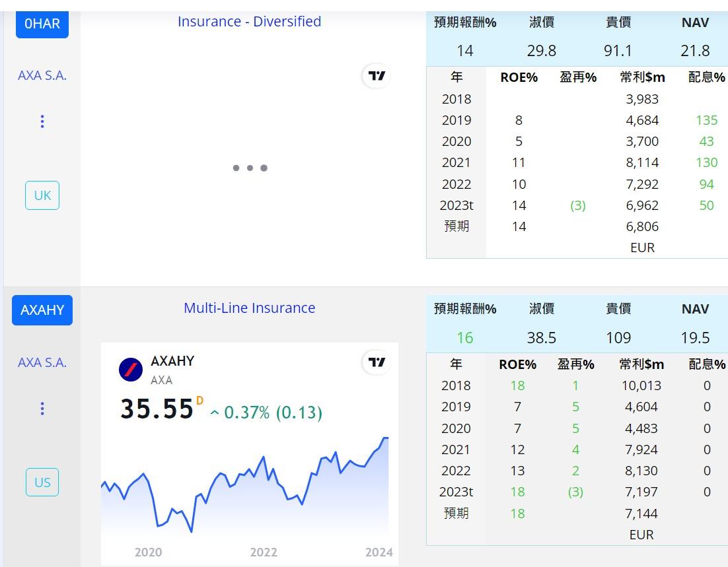This screenshot has width=728, height=567.
Task: Open the AXA S.A. link under 0HAR
Action: tap(42, 75)
